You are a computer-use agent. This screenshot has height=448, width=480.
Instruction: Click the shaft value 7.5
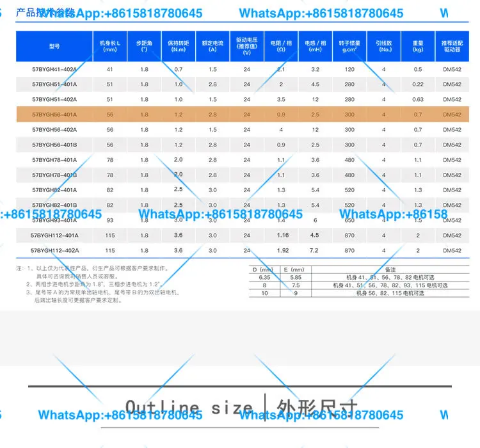click(296, 285)
